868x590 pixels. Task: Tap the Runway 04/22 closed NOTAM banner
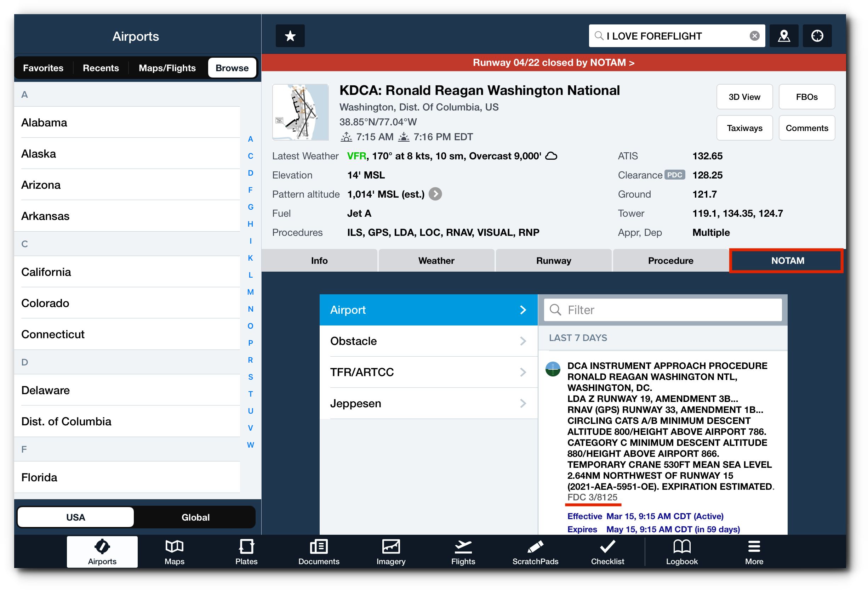(554, 62)
